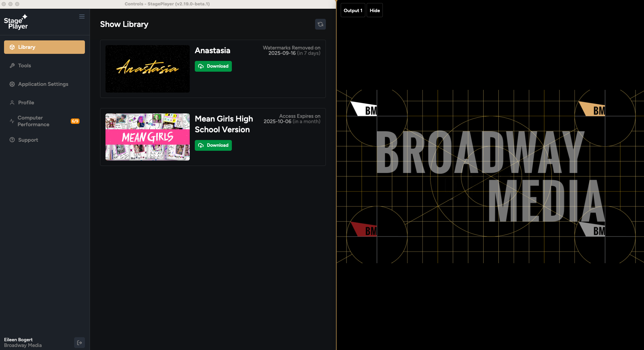Open the Mean Girls show thumbnail

point(148,137)
